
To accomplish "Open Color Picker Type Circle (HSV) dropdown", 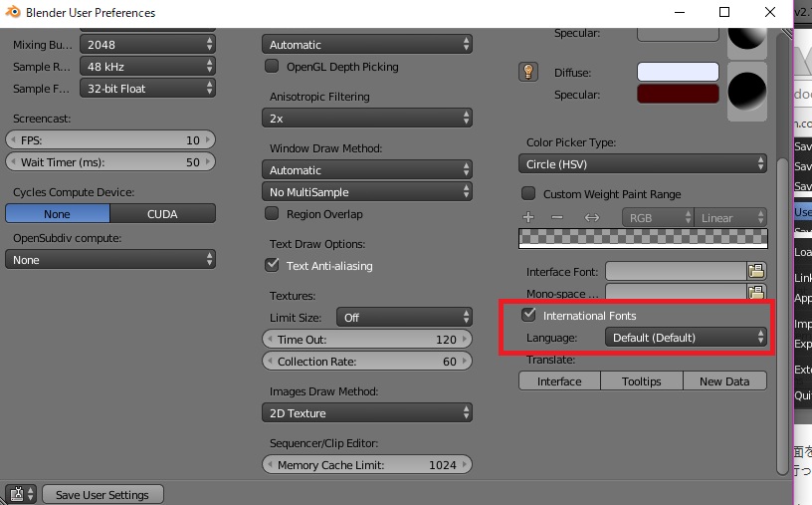I will coord(643,163).
